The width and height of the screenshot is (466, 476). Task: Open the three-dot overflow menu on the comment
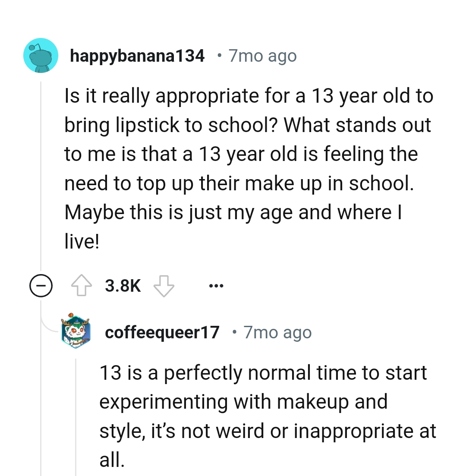pyautogui.click(x=216, y=285)
